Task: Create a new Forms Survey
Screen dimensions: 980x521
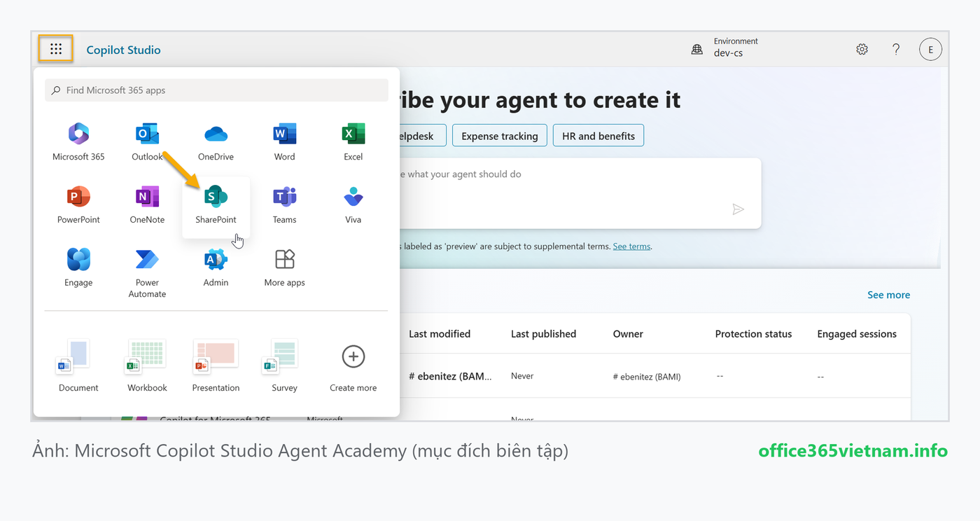Action: pos(284,366)
